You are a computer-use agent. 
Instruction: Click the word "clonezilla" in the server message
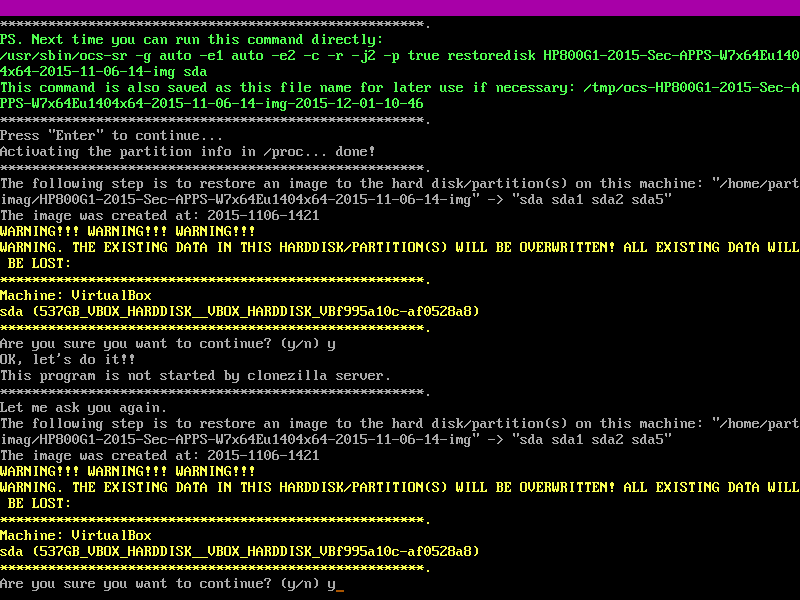pyautogui.click(x=287, y=376)
